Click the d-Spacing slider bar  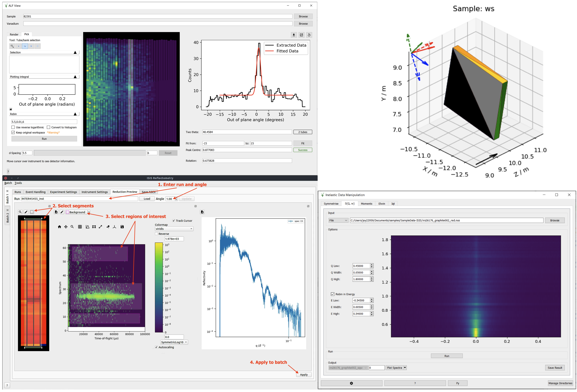coord(90,153)
